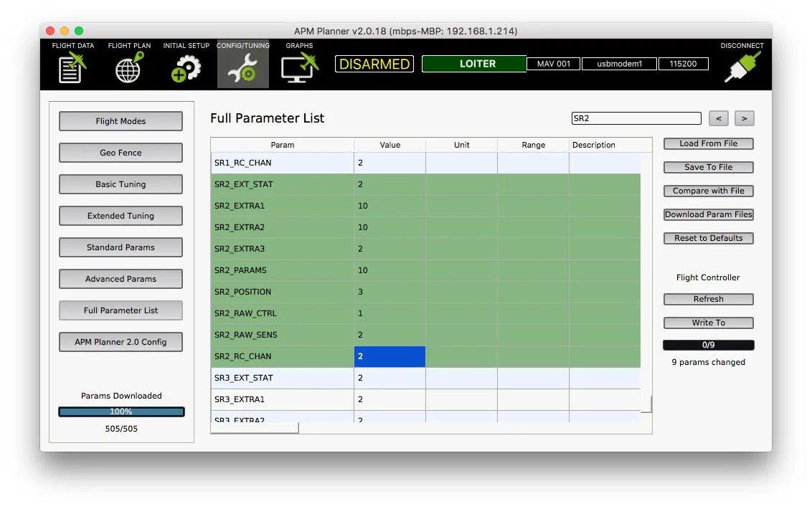This screenshot has width=812, height=509.
Task: Open the Flight Plan globe icon
Action: pyautogui.click(x=129, y=68)
